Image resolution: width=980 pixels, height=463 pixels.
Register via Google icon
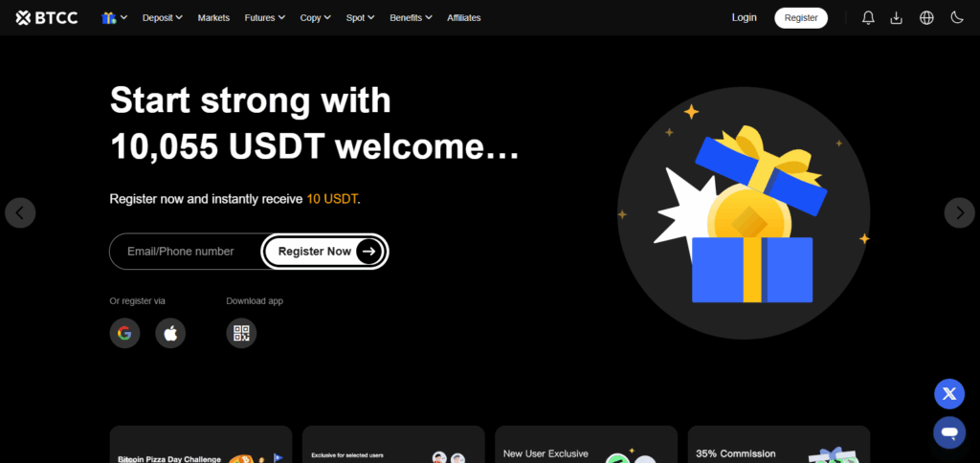(x=124, y=333)
